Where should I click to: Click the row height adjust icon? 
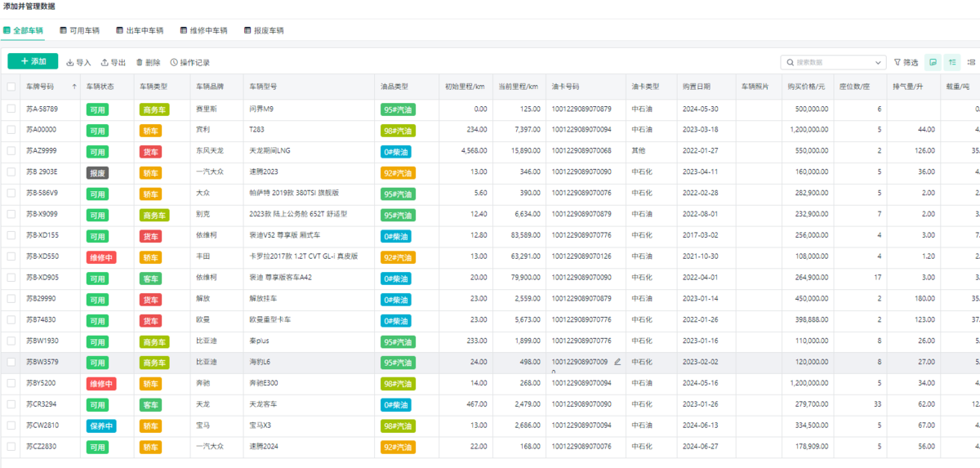pos(952,62)
